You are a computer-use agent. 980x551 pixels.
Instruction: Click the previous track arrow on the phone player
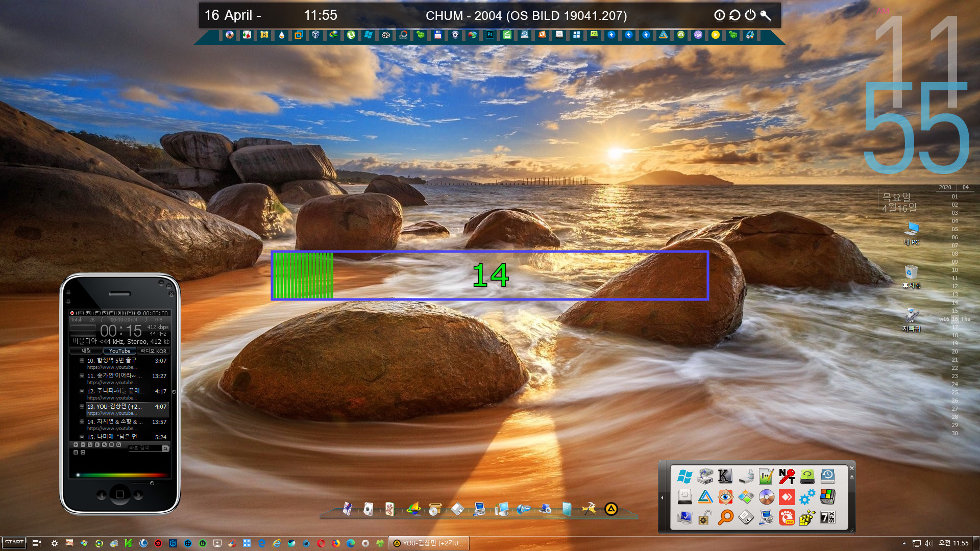coord(102,495)
